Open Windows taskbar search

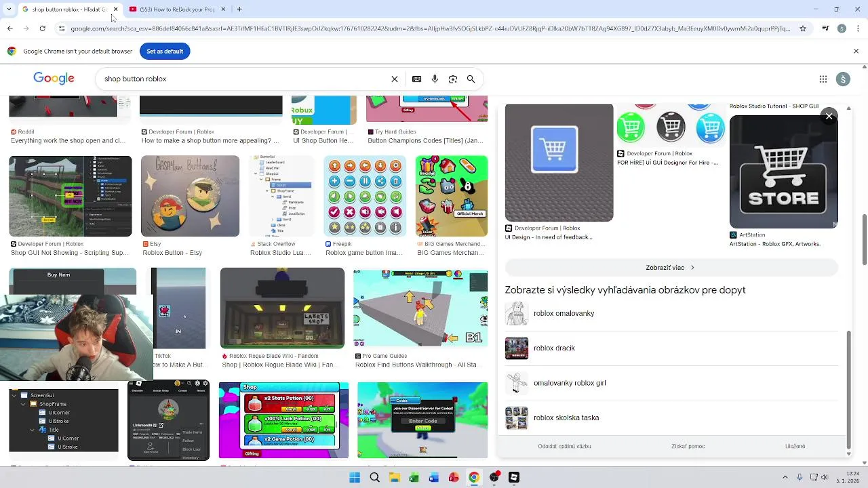click(x=374, y=478)
